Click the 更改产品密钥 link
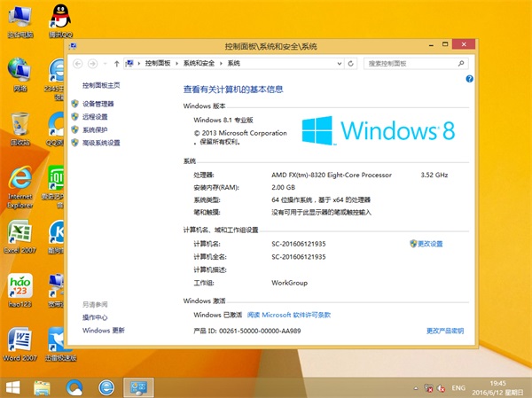532x398 pixels. 444,330
